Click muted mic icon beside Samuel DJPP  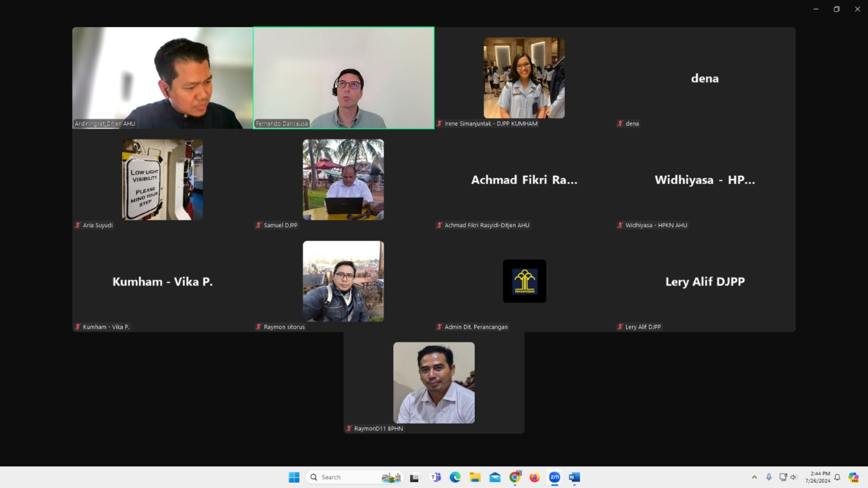(259, 225)
